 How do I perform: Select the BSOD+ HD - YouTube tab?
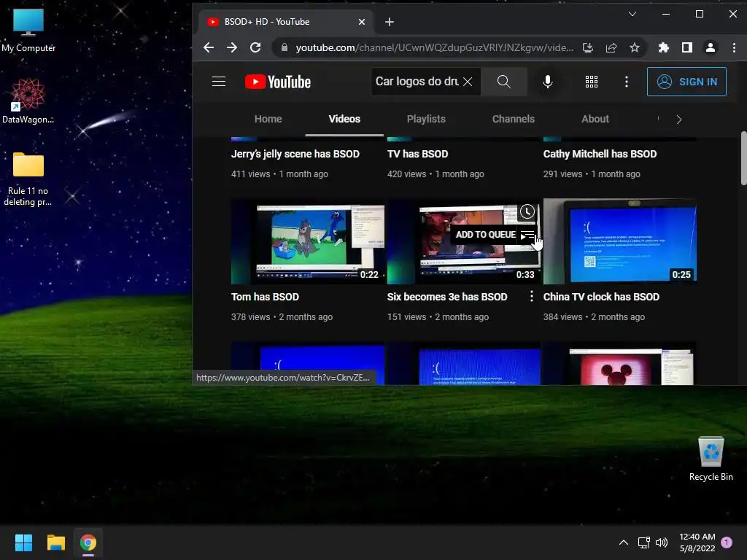coord(285,22)
